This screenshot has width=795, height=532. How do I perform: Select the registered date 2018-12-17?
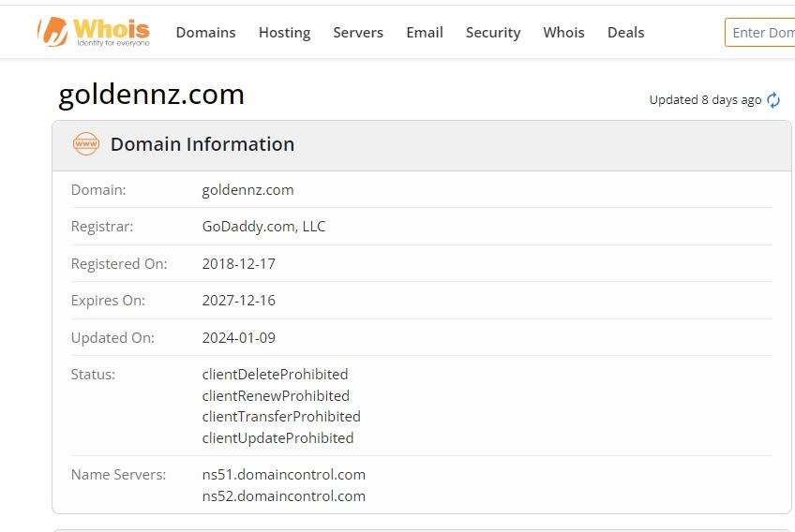pyautogui.click(x=239, y=264)
